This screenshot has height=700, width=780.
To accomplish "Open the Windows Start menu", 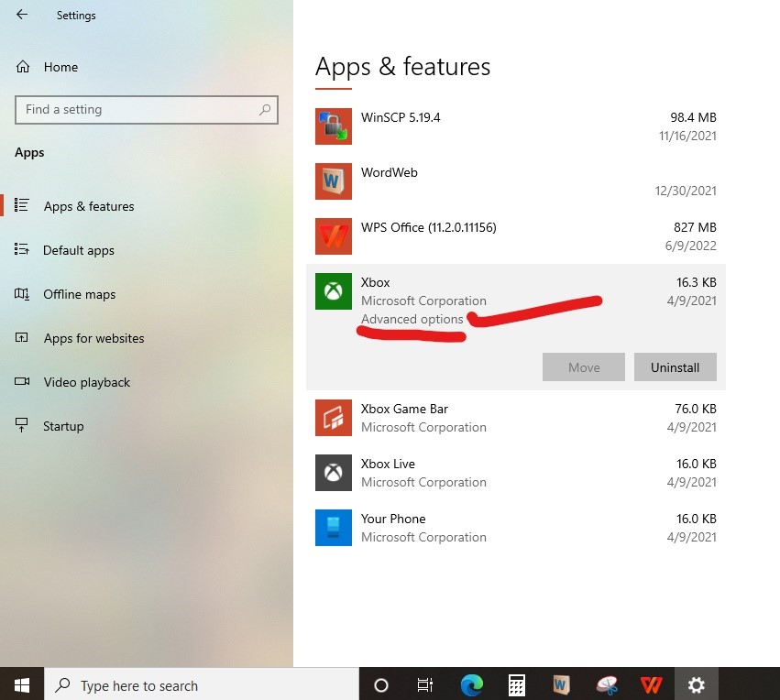I will [22, 684].
